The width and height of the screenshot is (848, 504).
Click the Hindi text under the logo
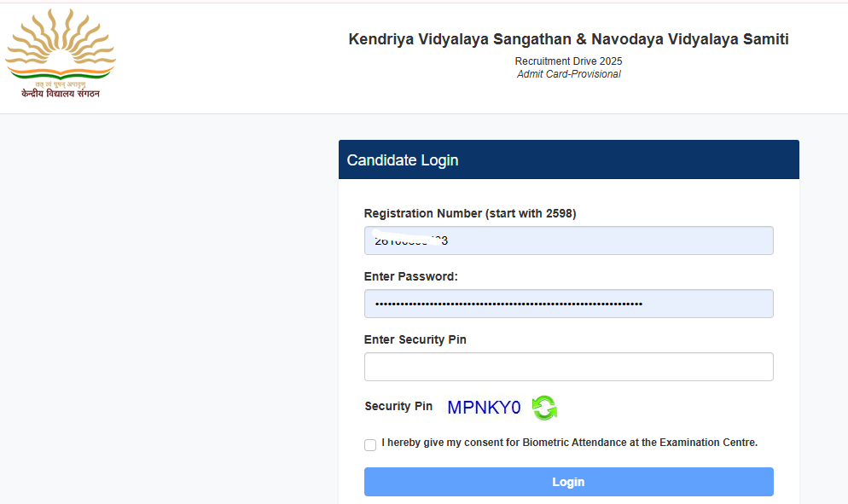coord(61,93)
